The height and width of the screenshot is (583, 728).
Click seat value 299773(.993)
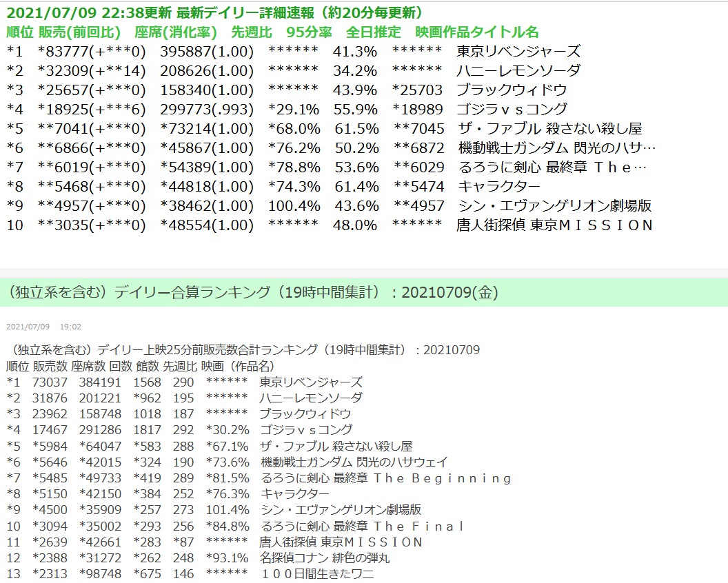[207, 109]
